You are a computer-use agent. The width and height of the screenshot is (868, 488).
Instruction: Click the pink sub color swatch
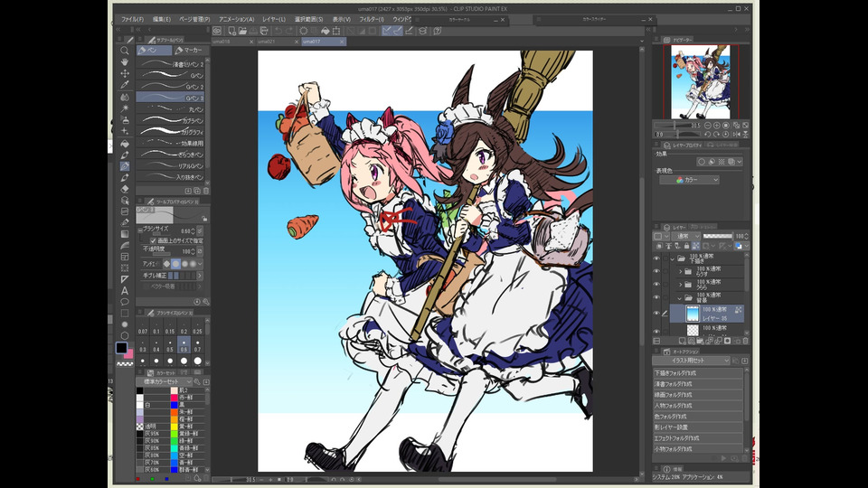tap(129, 354)
